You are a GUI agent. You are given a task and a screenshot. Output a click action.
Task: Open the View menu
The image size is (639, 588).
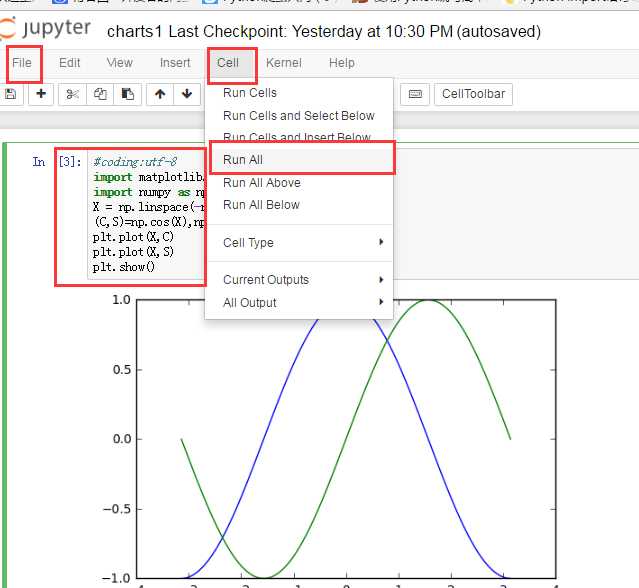(119, 63)
